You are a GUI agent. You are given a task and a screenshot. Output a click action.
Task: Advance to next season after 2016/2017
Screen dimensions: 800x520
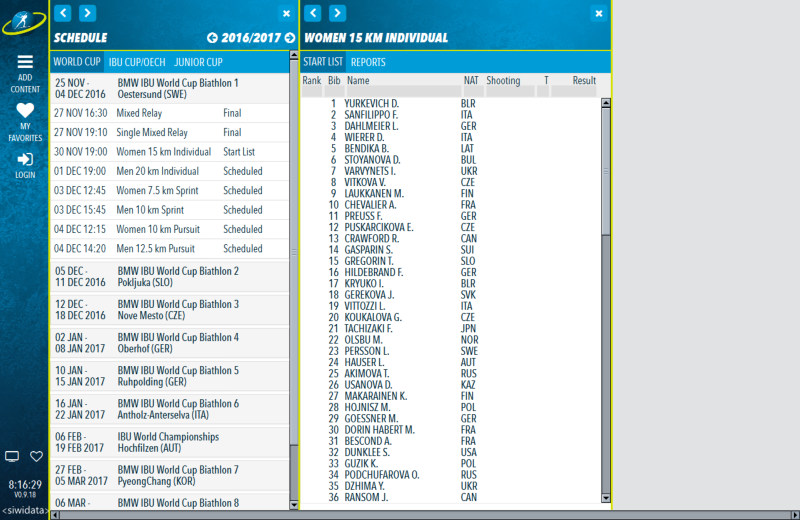[290, 38]
